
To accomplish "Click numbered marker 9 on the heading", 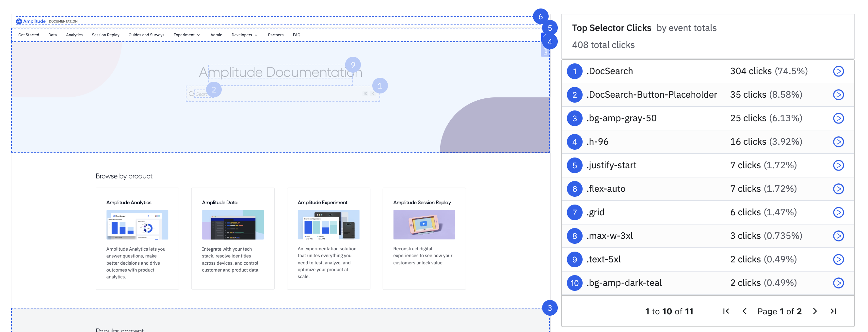I will coord(353,64).
